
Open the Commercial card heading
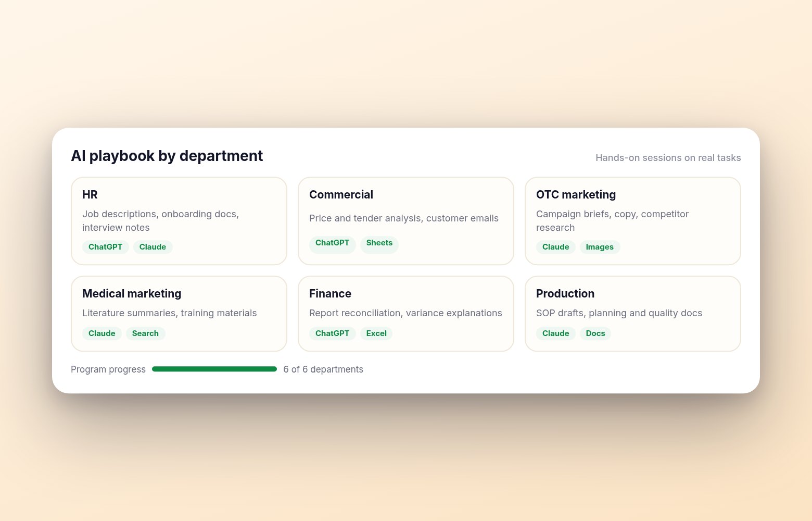point(341,194)
